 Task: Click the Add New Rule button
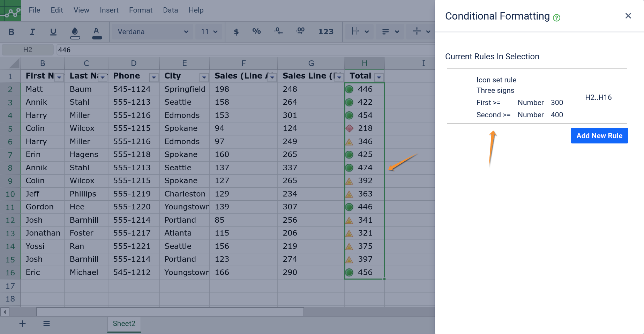tap(599, 136)
